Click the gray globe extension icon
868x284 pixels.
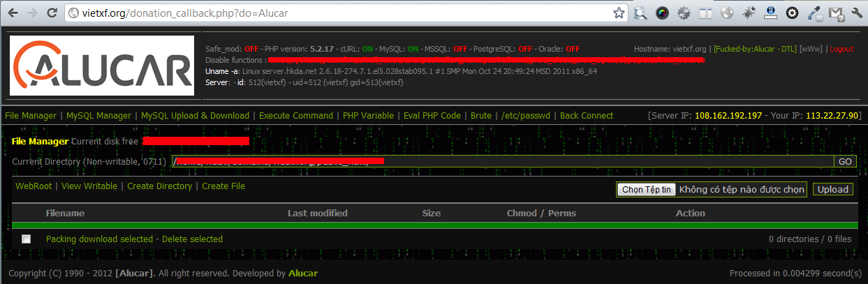pyautogui.click(x=727, y=13)
